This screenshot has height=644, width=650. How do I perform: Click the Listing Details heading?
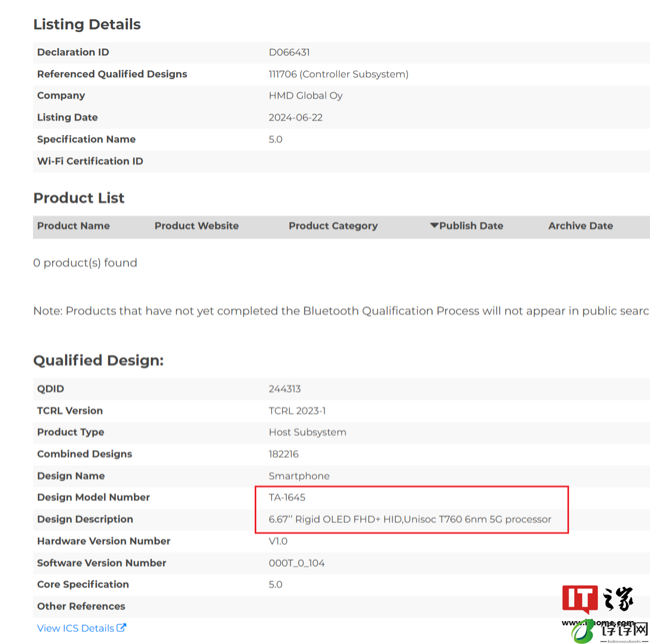(87, 25)
